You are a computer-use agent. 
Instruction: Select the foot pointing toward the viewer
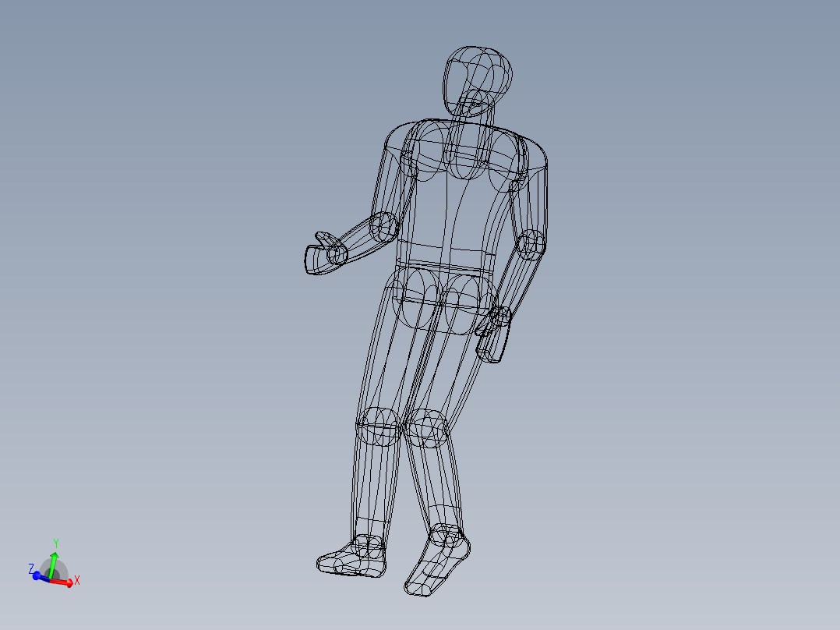click(437, 561)
